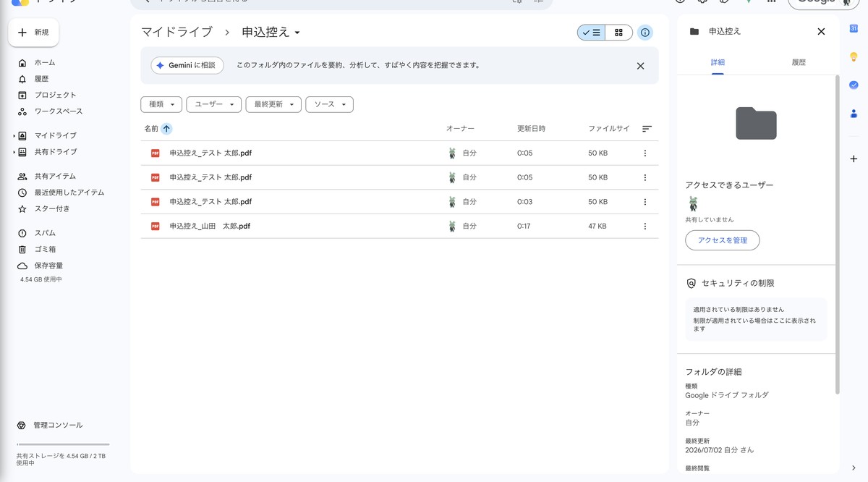Switch to the 詳細 tab

718,63
